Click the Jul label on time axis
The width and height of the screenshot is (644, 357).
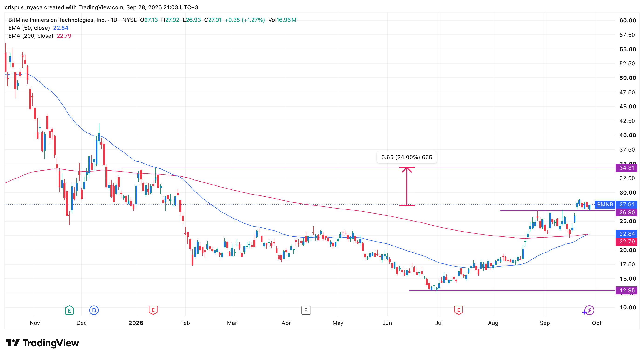(439, 323)
